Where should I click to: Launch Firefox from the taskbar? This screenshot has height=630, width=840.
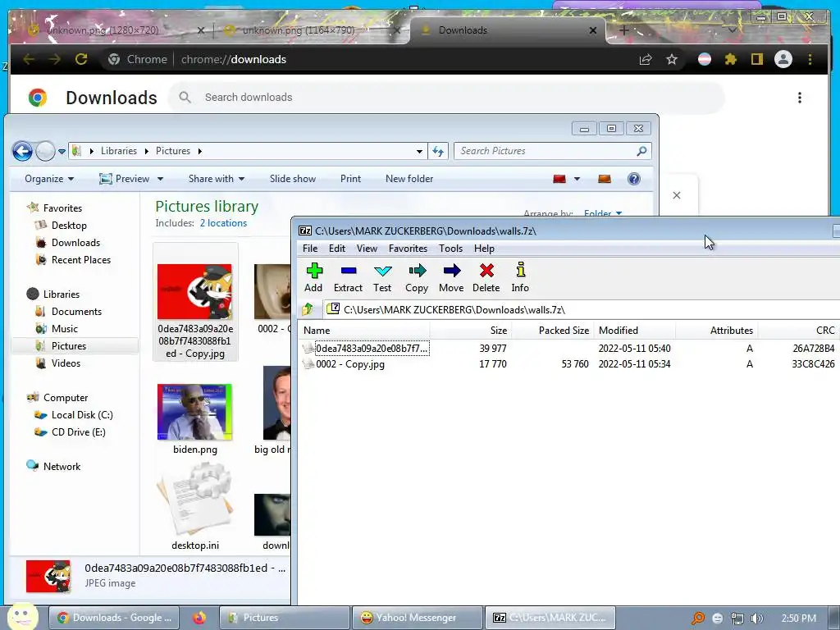(x=199, y=618)
